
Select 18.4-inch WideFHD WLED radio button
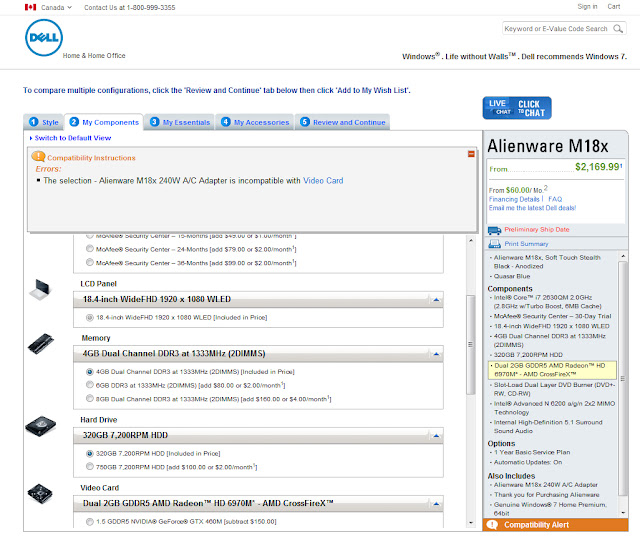coord(90,317)
